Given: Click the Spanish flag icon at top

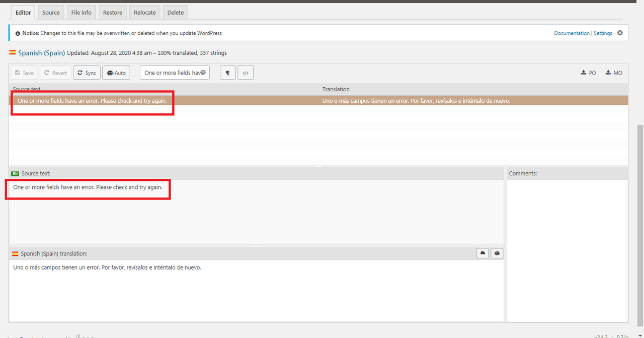Looking at the screenshot, I should 12,52.
